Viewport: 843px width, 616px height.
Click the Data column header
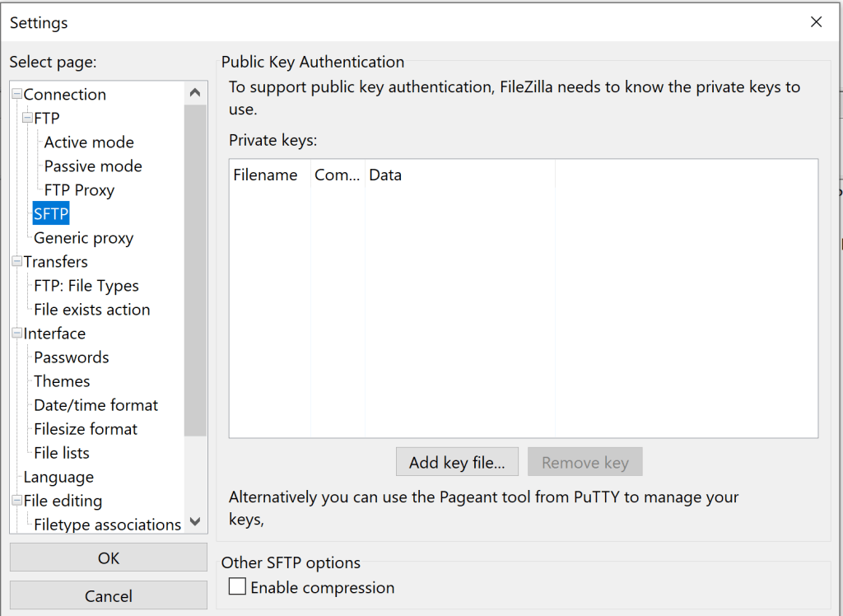(385, 175)
